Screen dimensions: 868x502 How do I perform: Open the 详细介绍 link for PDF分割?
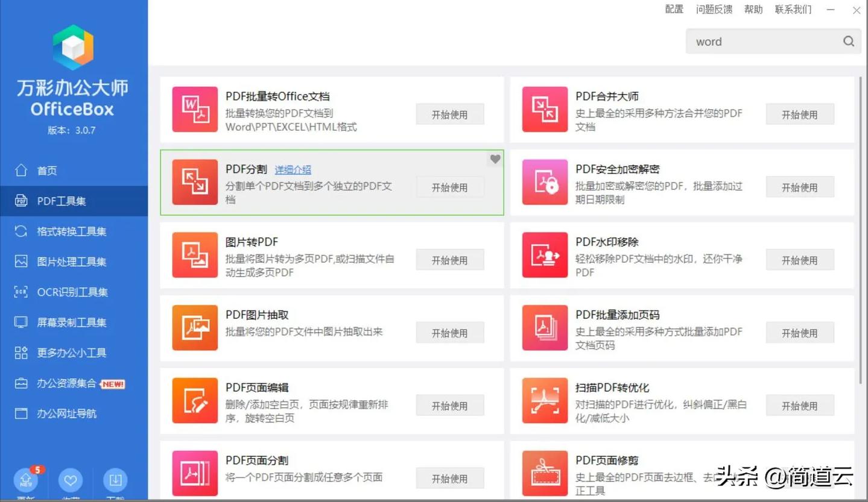pyautogui.click(x=293, y=169)
